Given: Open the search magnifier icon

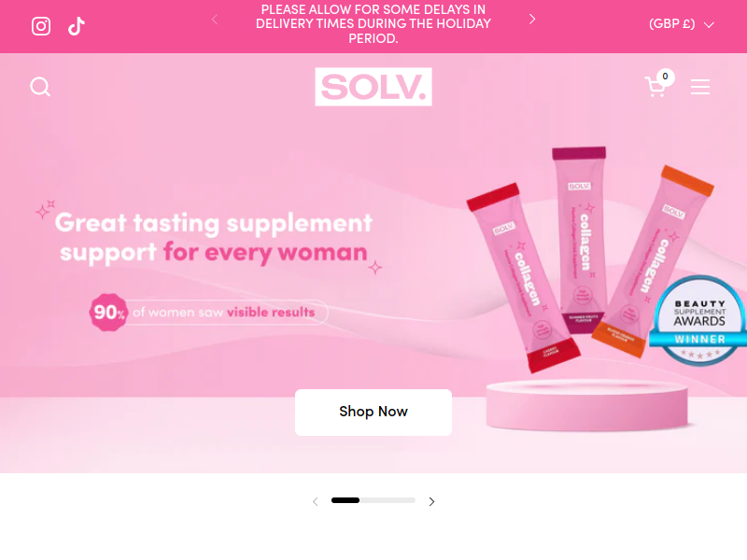Looking at the screenshot, I should tap(40, 87).
